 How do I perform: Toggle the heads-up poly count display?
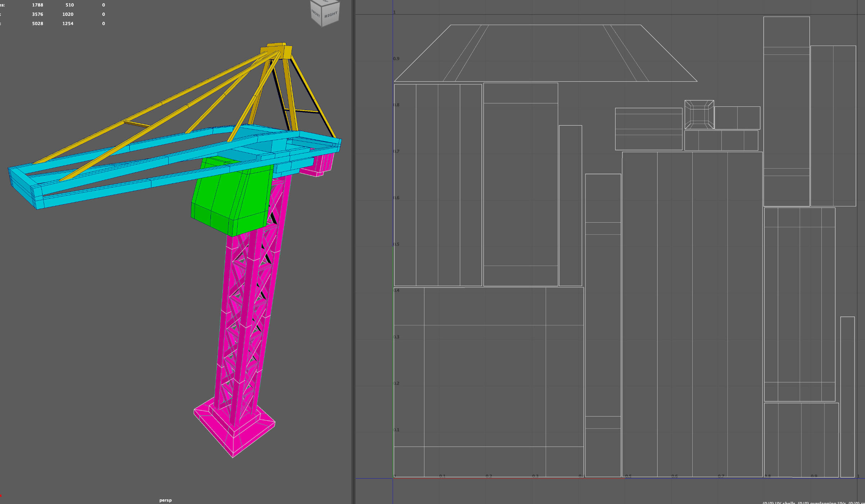54,14
